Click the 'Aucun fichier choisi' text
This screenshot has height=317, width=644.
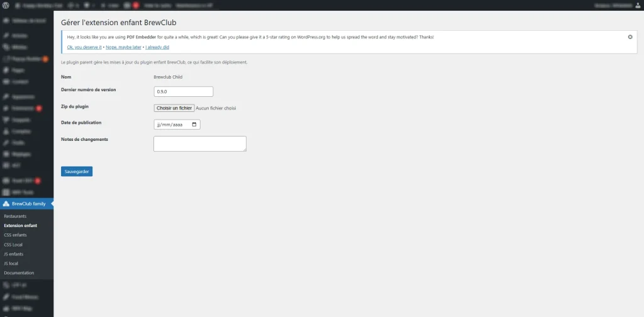coord(216,108)
